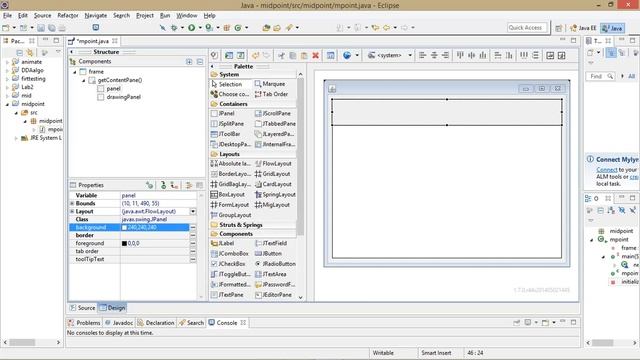This screenshot has height=360, width=640.
Task: Click the checkbox icon beside panel in Components tree
Action: pos(101,89)
